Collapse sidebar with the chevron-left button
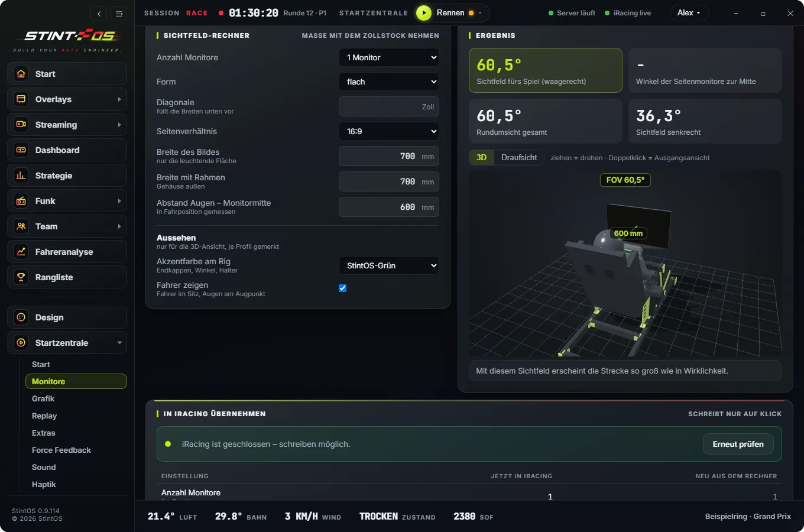Viewport: 804px width, 532px height. point(99,14)
